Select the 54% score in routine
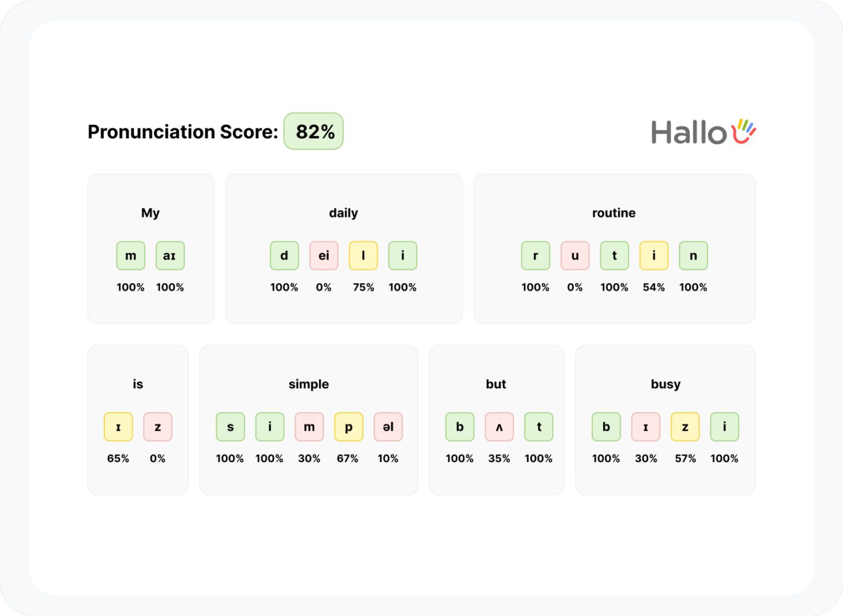 click(653, 287)
